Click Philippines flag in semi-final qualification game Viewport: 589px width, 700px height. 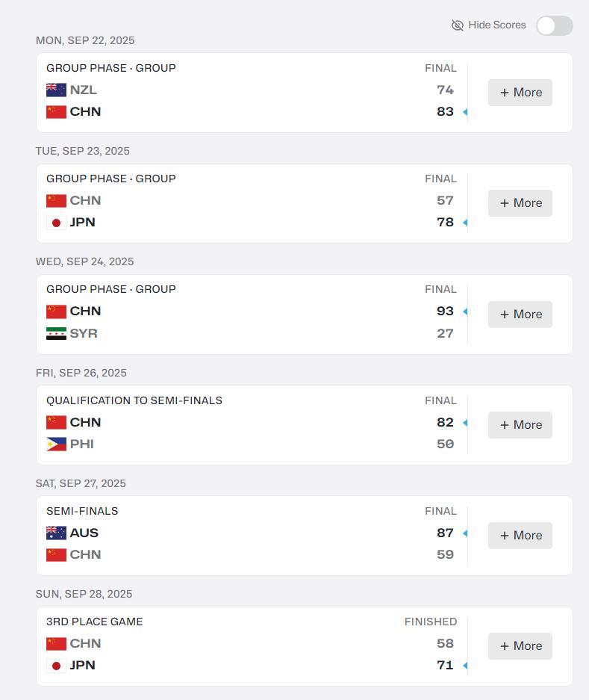56,444
